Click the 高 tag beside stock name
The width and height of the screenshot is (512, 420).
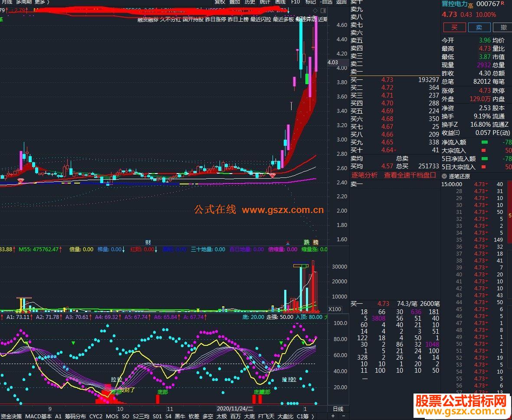click(x=470, y=6)
